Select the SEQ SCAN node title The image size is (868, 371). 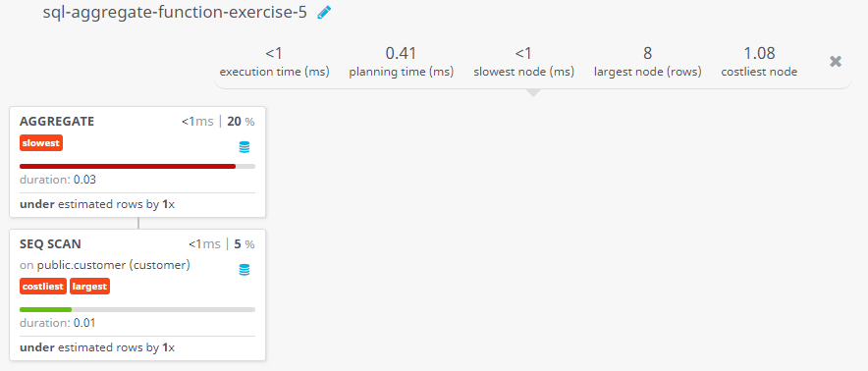[x=50, y=244]
